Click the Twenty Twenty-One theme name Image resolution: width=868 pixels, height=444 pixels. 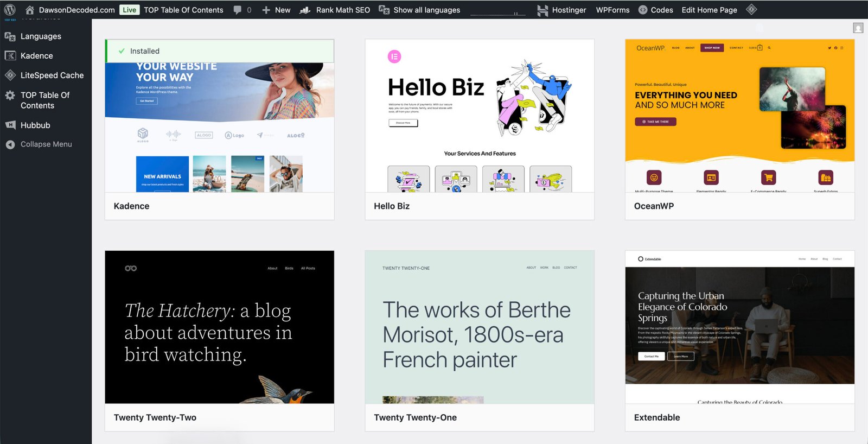[x=415, y=417]
